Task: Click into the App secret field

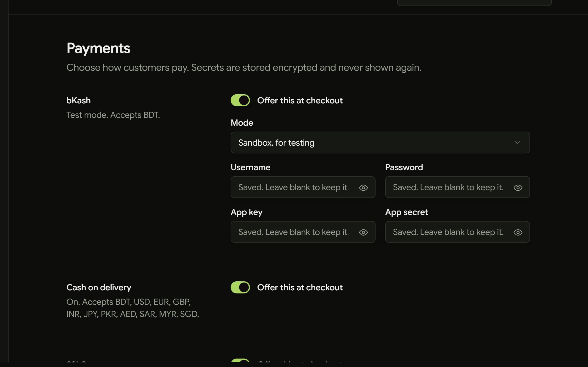Action: pyautogui.click(x=458, y=232)
